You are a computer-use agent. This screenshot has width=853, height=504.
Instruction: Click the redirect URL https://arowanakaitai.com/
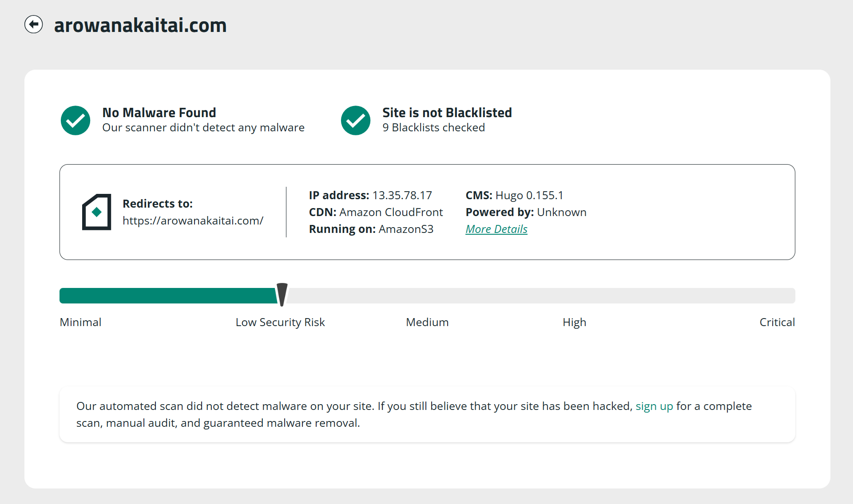click(193, 220)
